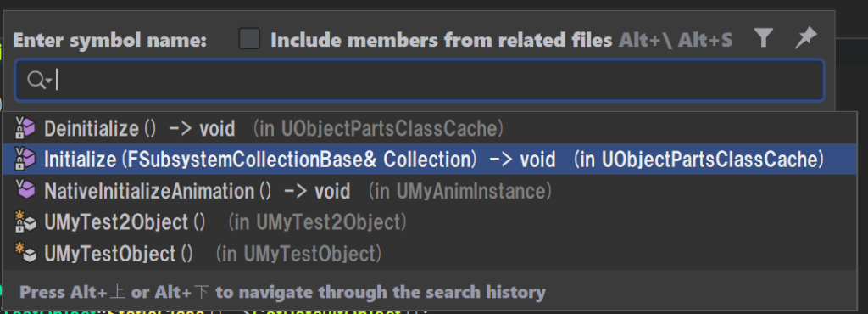The image size is (868, 314).
Task: Click the Include members from related files label
Action: click(x=441, y=40)
